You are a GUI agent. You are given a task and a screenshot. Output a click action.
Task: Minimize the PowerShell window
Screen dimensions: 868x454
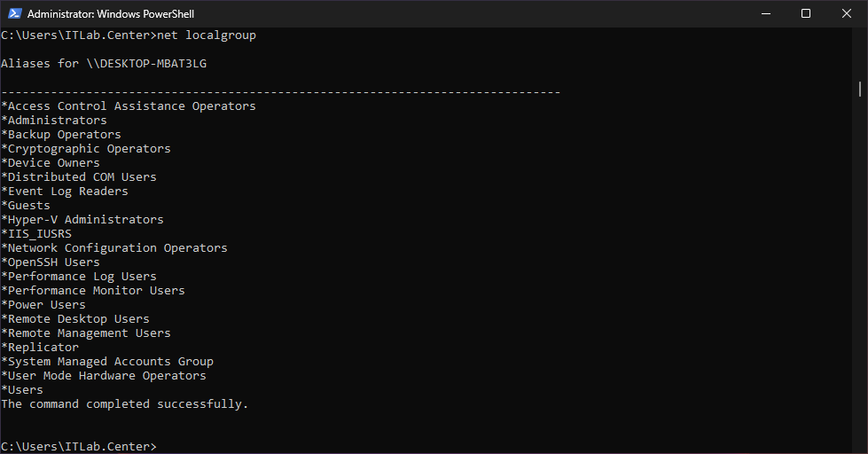tap(765, 13)
